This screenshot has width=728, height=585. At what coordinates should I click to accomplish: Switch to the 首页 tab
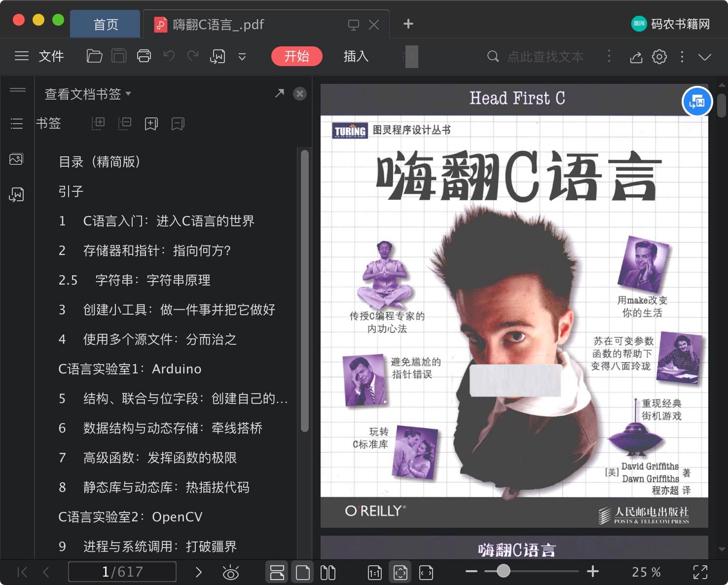[x=106, y=24]
